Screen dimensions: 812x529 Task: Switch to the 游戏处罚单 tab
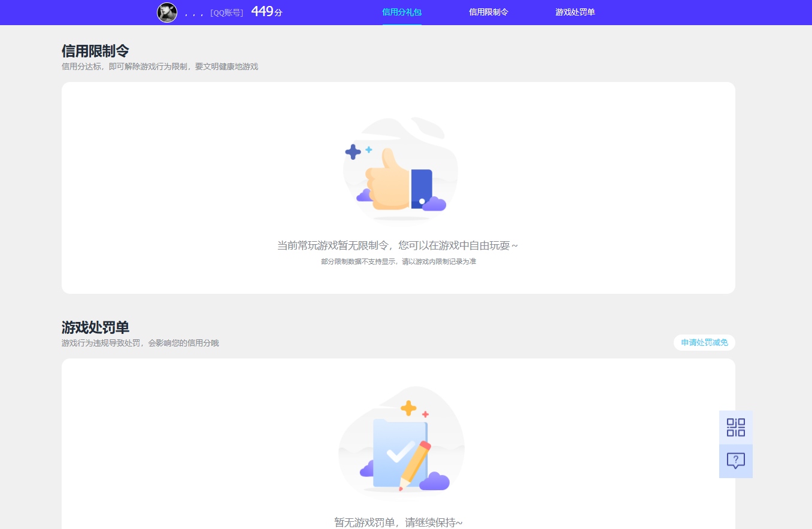[574, 12]
